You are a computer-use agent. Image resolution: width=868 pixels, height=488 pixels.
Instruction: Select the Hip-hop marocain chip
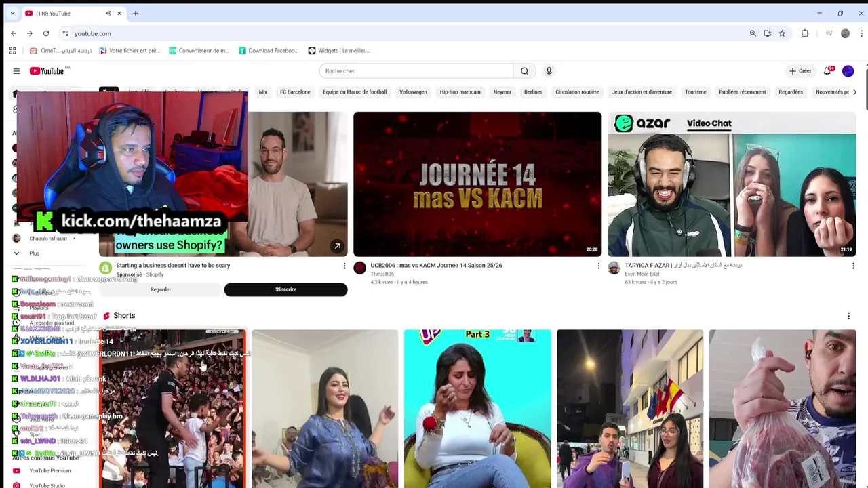click(x=460, y=92)
